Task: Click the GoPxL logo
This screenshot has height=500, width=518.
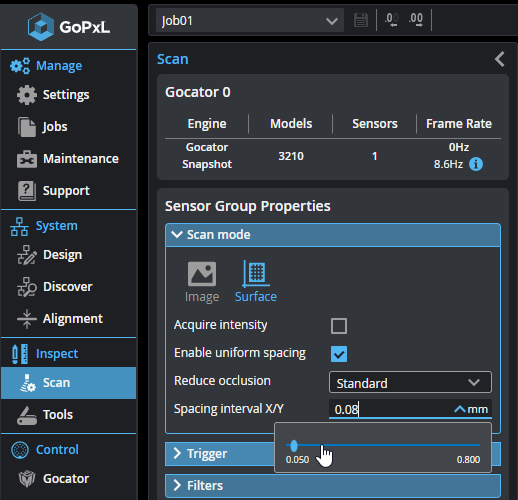Action: pos(69,27)
